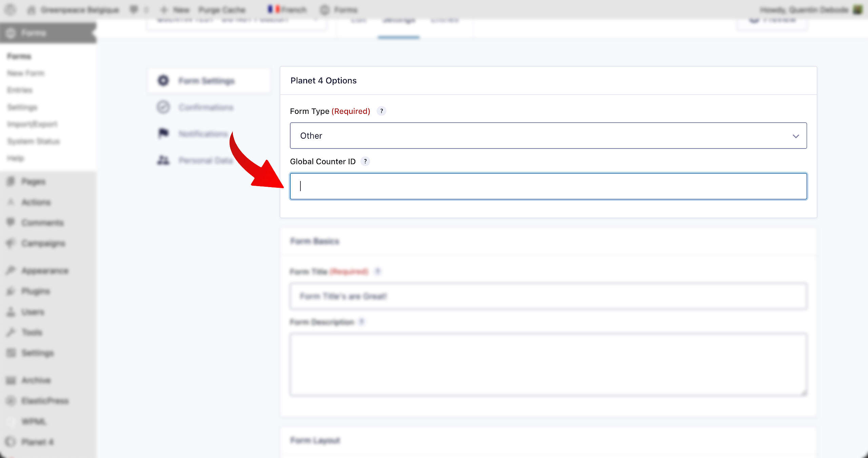Open the Forms menu in admin bar
868x458 pixels.
coord(339,10)
